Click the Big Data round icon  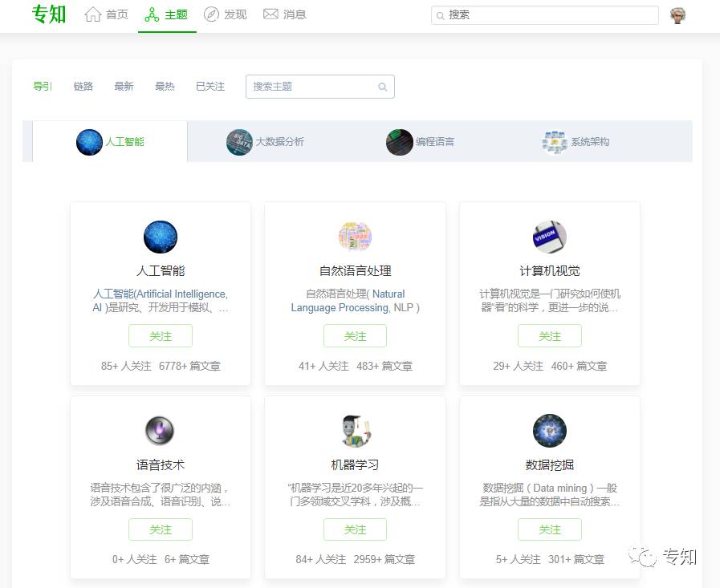click(239, 142)
